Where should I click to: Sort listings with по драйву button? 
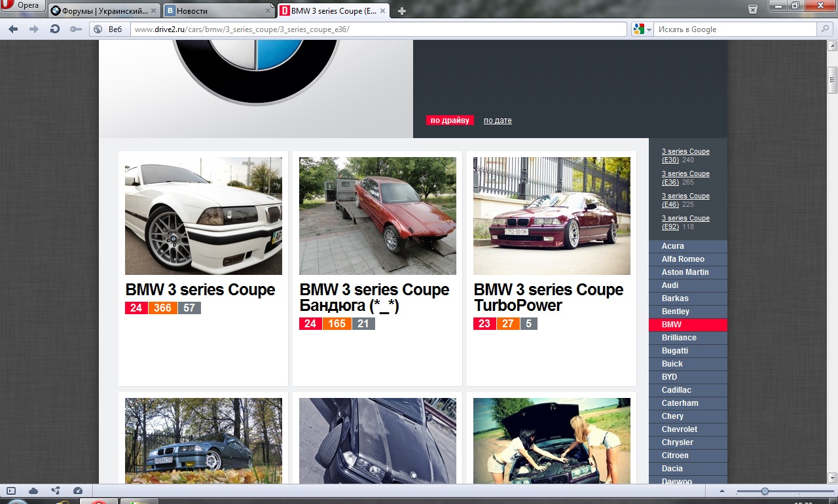450,120
